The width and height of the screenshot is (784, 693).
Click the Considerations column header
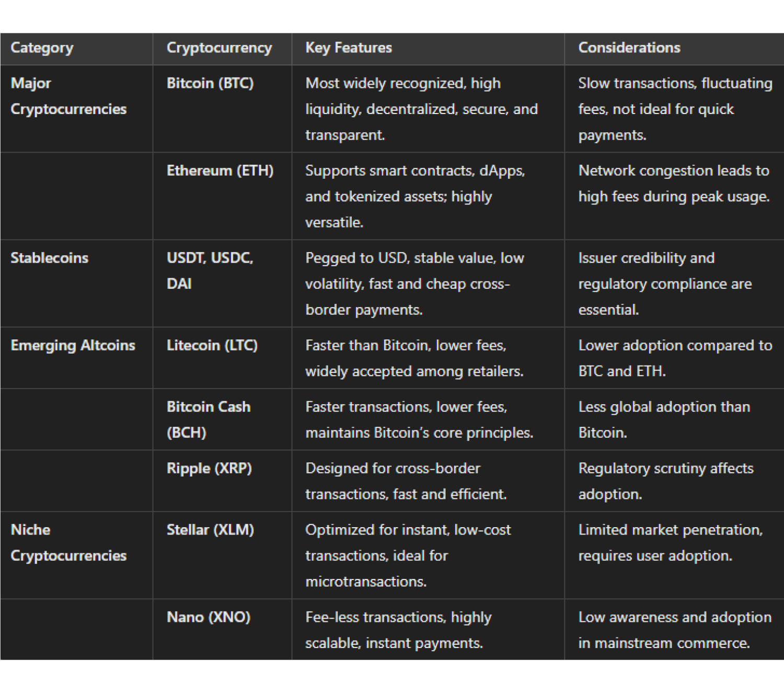pyautogui.click(x=629, y=48)
